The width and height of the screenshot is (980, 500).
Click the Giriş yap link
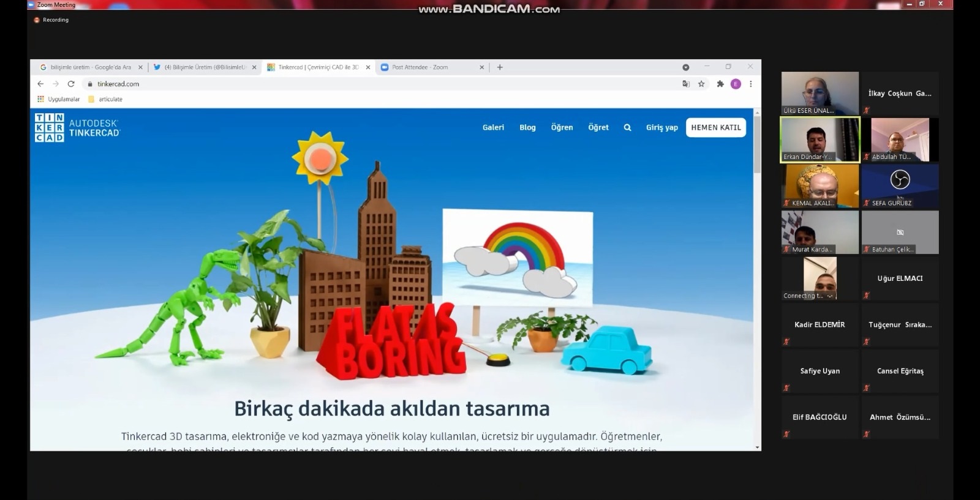click(x=662, y=127)
